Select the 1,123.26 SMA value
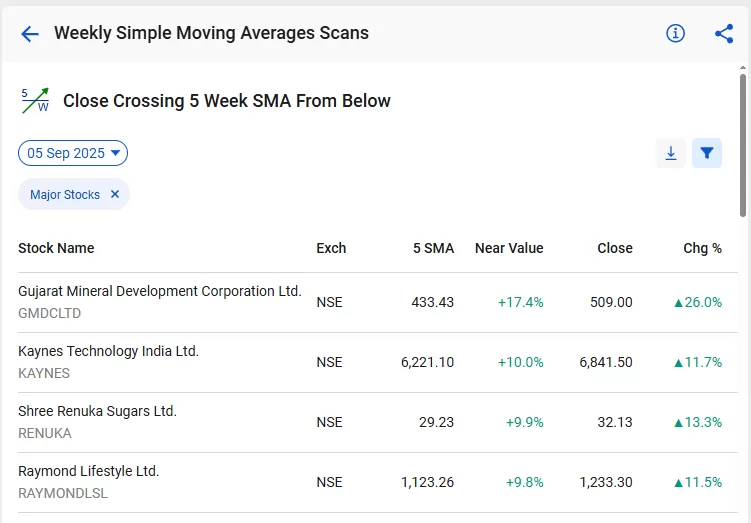The height and width of the screenshot is (523, 751). (427, 482)
